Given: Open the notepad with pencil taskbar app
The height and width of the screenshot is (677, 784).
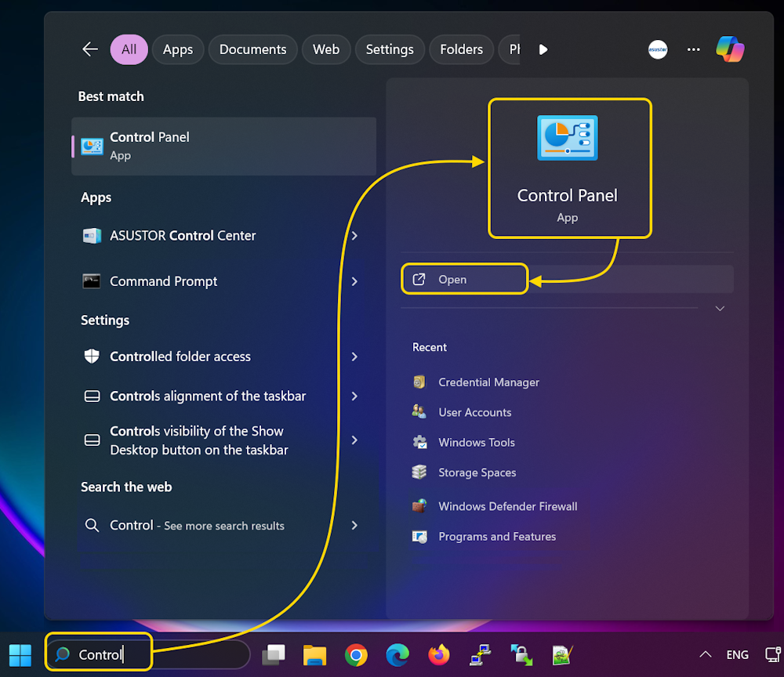Looking at the screenshot, I should 562,655.
